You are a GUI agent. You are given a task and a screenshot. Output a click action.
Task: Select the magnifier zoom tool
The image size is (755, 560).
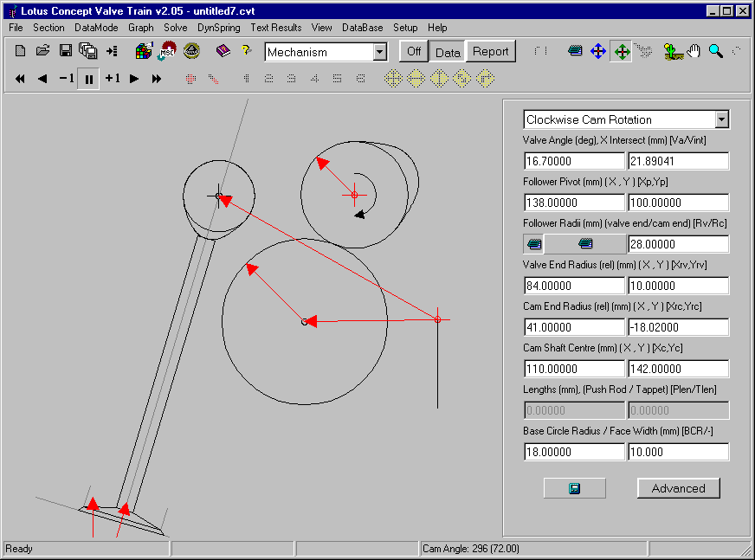tap(715, 51)
